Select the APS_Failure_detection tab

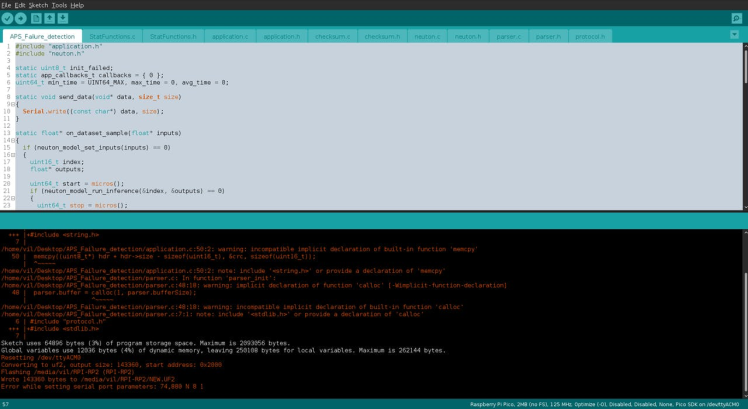click(x=42, y=36)
